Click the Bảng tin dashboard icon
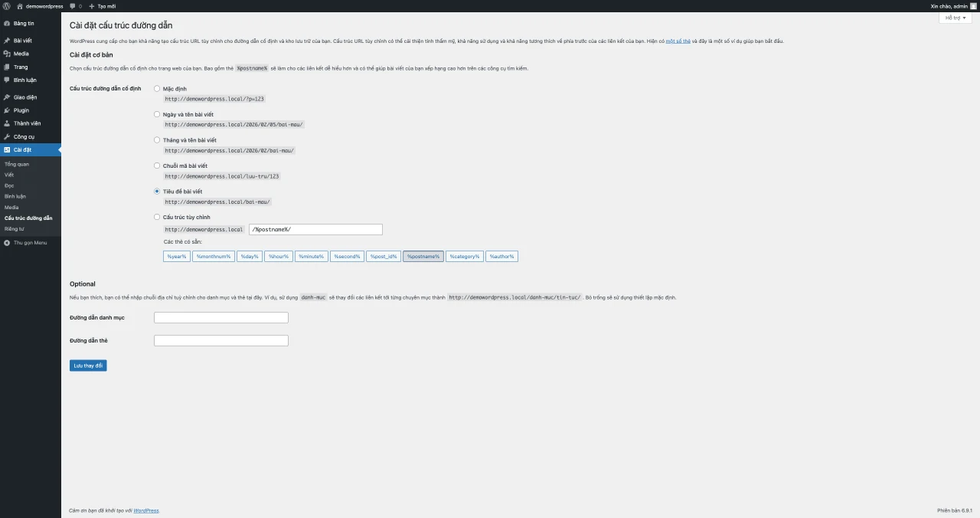The height and width of the screenshot is (518, 980). coord(7,23)
